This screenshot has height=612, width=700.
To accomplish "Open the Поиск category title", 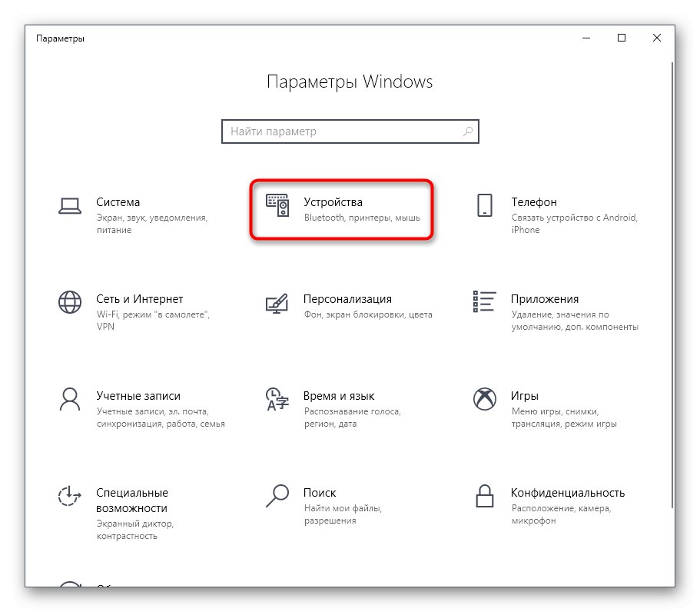I will (x=320, y=493).
